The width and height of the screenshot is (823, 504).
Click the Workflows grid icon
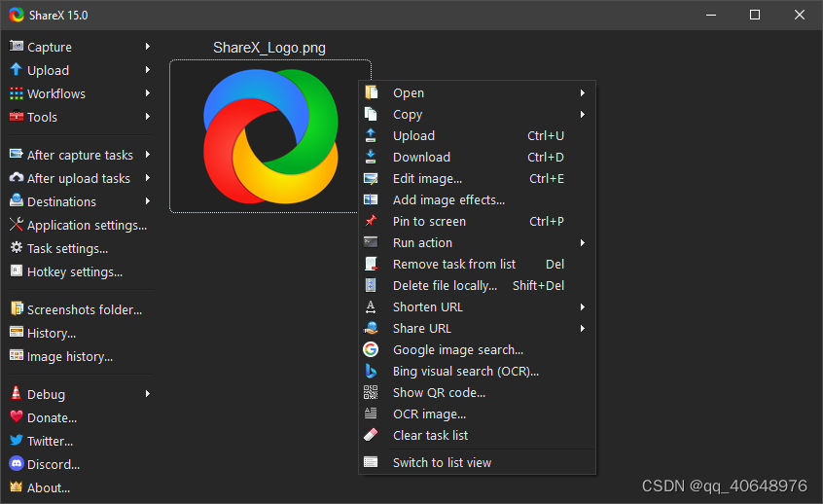[17, 93]
